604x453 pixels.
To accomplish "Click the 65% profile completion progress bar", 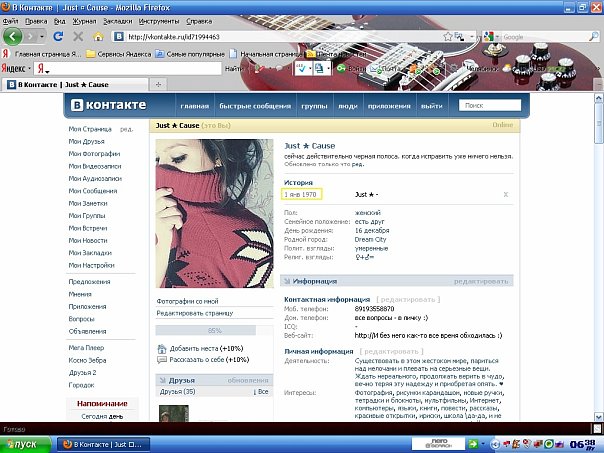I will (x=214, y=331).
